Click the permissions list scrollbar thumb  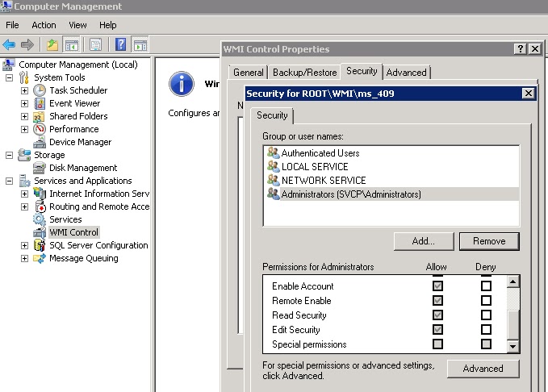tap(513, 324)
